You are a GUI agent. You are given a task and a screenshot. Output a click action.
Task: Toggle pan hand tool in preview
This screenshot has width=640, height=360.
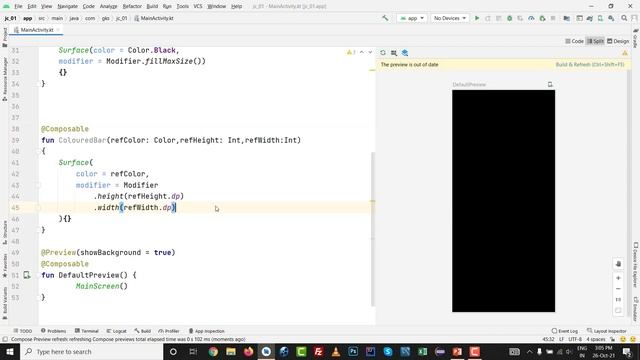[x=618, y=264]
